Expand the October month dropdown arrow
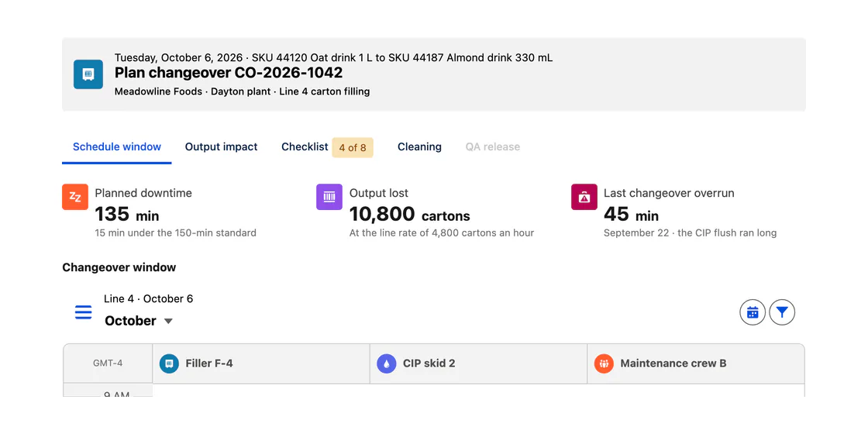 [168, 321]
